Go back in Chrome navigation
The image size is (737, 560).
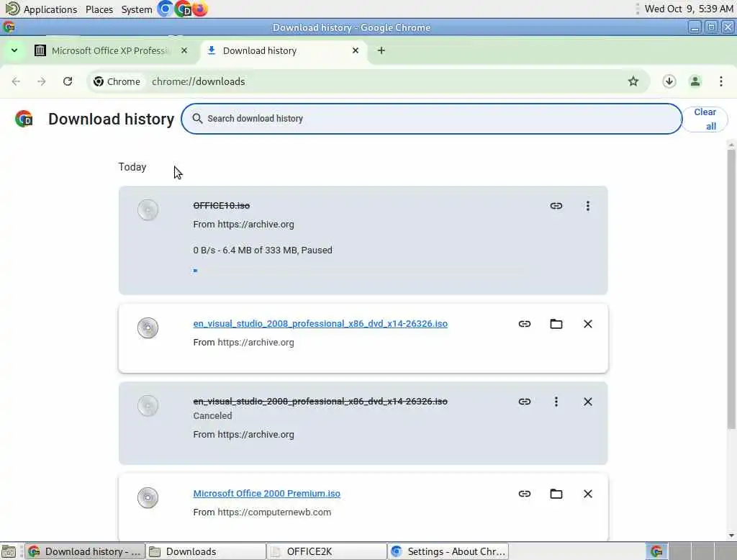[16, 81]
